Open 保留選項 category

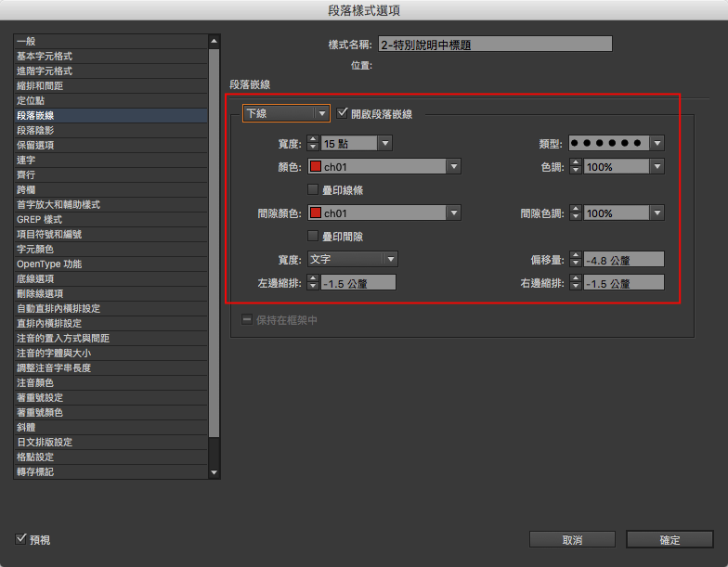(110, 145)
